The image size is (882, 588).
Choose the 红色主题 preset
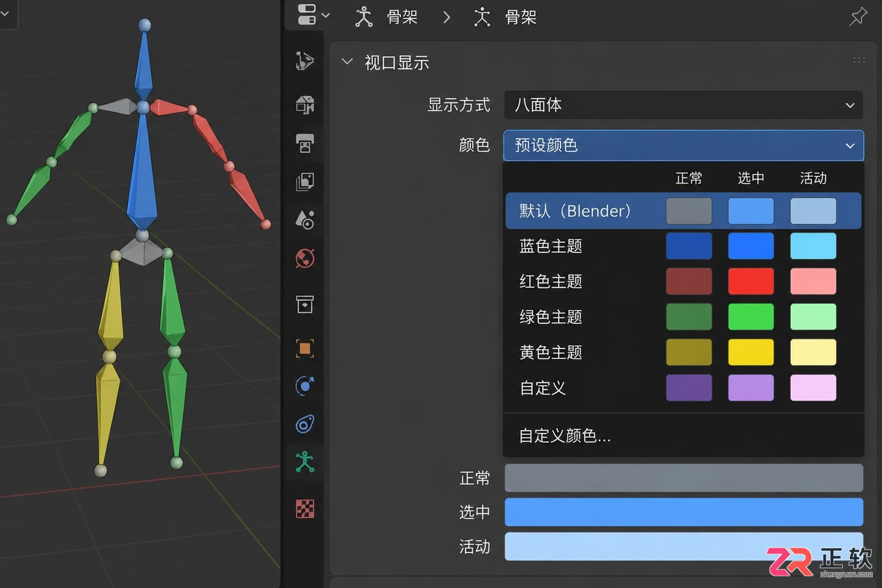click(684, 282)
